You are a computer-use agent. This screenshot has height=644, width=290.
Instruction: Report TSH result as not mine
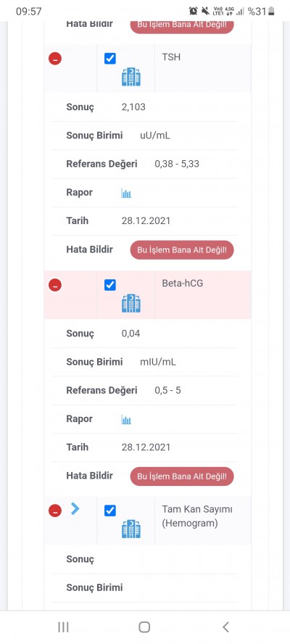click(x=182, y=249)
